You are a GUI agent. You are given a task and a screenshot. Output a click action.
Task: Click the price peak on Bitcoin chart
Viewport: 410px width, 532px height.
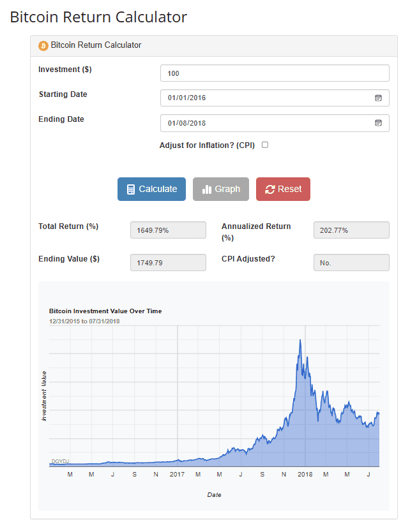pyautogui.click(x=300, y=340)
